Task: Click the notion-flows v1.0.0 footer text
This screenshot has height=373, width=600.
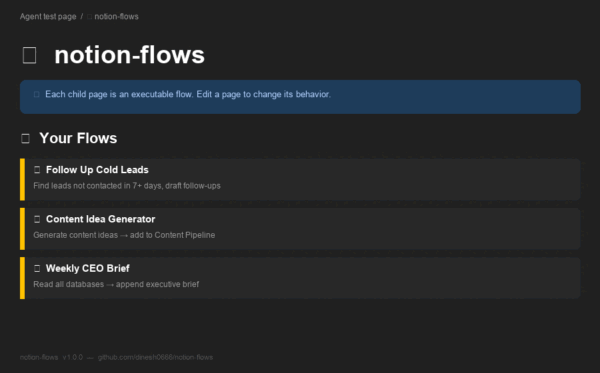Action: [x=51, y=357]
